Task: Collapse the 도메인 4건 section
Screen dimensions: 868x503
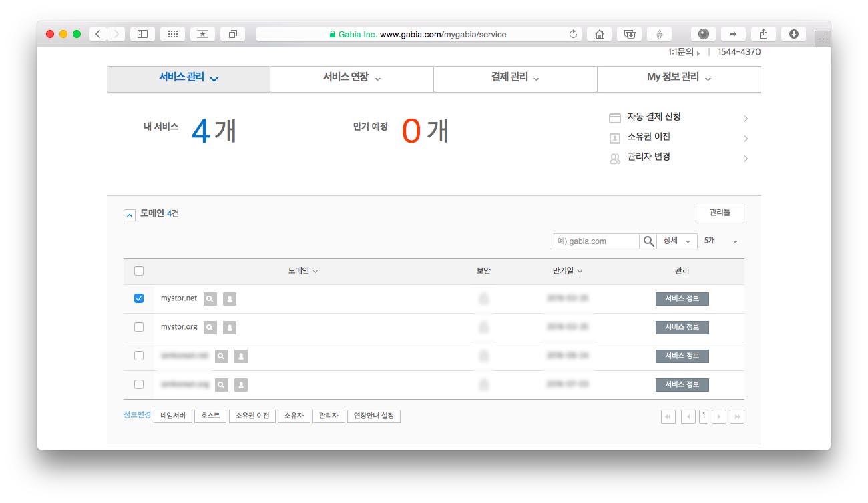Action: tap(130, 215)
